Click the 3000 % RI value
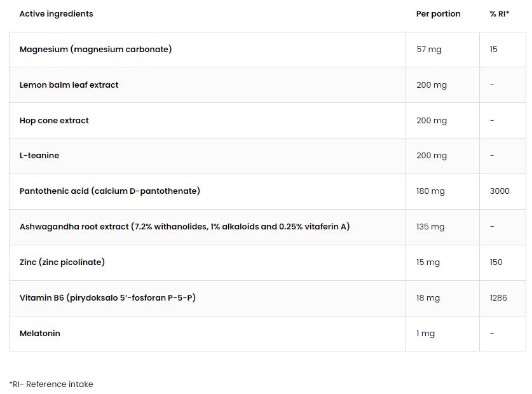532x394 pixels. click(500, 191)
